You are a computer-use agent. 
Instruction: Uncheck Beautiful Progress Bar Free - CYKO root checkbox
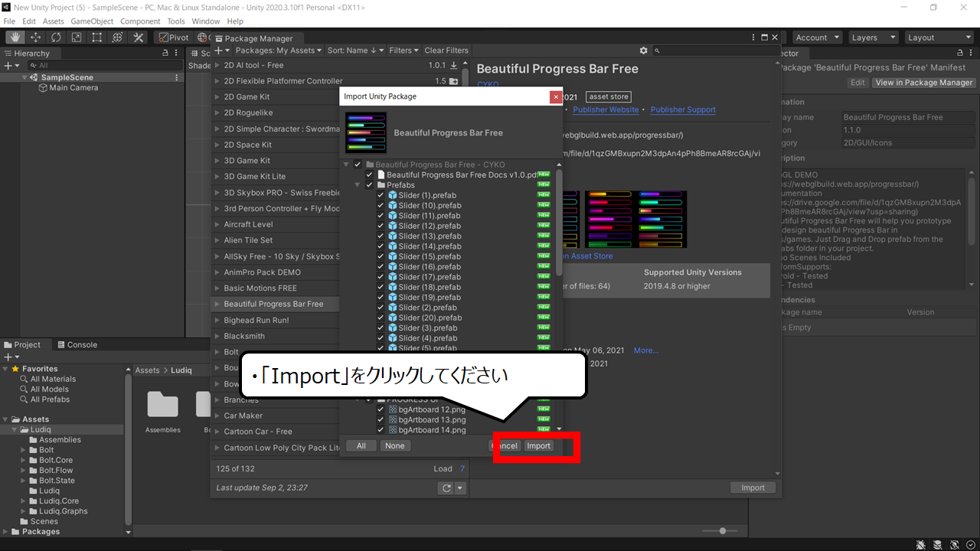[x=358, y=165]
